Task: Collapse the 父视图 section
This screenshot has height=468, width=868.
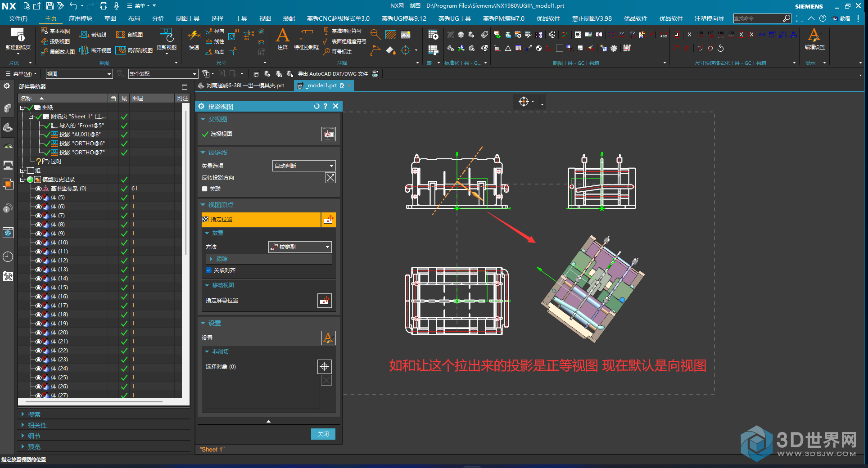Action: pos(203,119)
